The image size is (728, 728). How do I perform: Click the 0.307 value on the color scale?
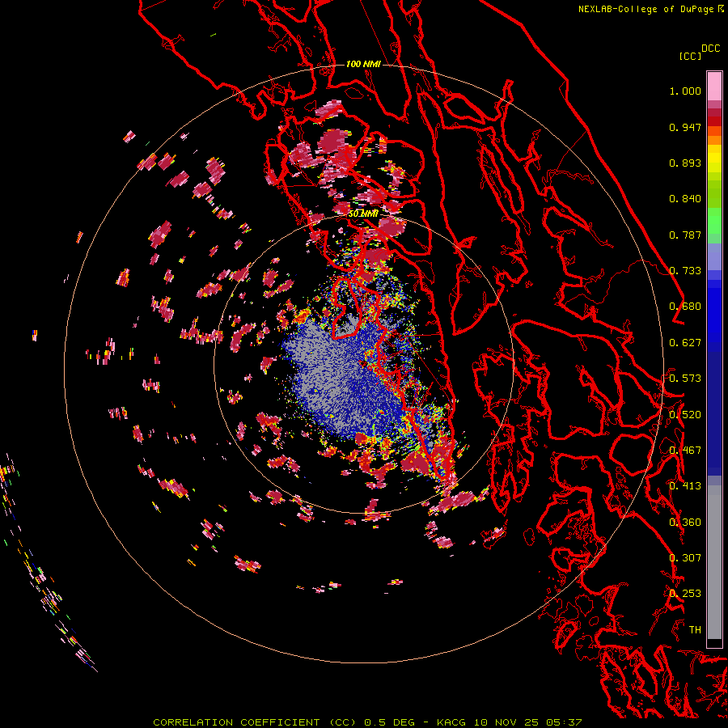[x=685, y=558]
